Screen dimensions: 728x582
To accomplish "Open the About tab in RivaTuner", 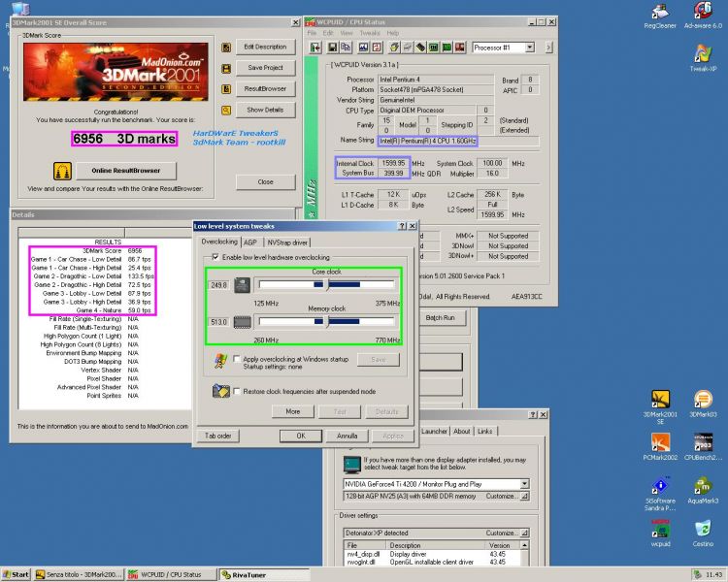I will pyautogui.click(x=461, y=431).
